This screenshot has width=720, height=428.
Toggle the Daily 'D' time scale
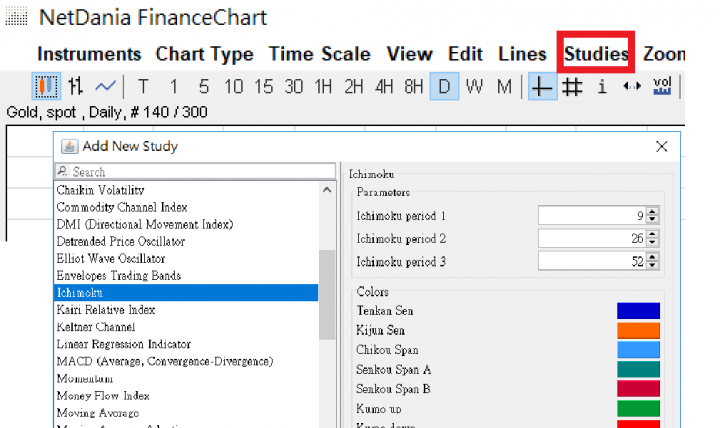tap(445, 86)
